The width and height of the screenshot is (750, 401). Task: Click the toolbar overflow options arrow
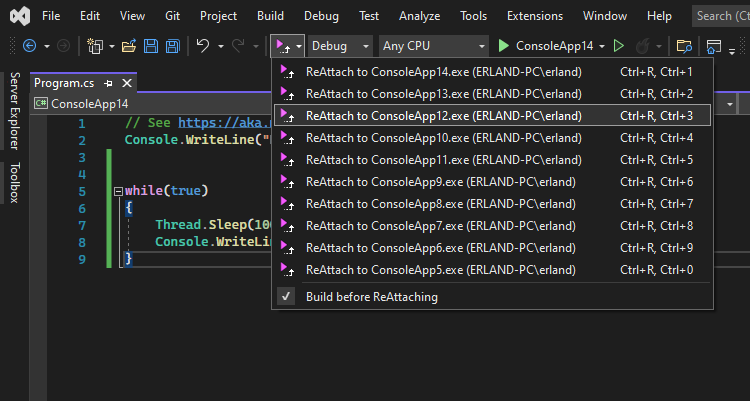tap(732, 50)
